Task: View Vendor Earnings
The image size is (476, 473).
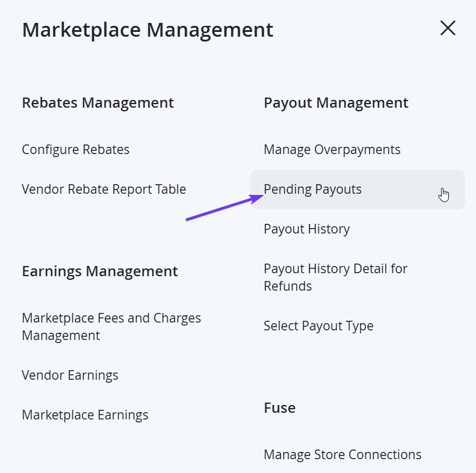Action: pos(70,376)
